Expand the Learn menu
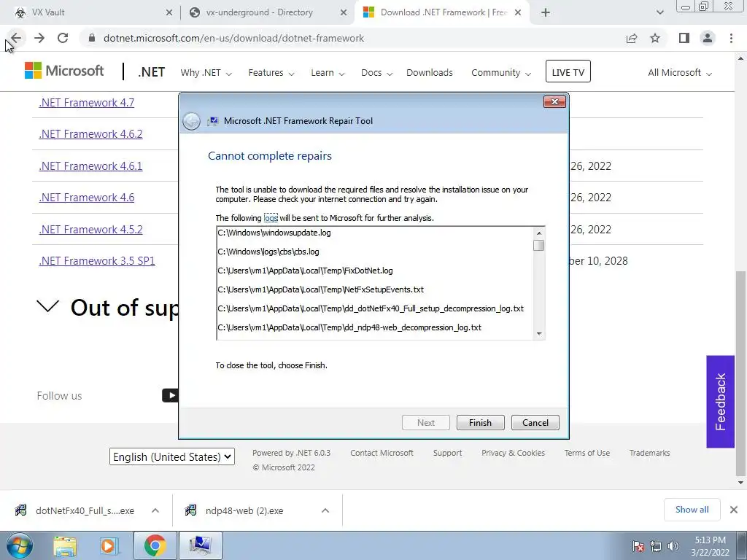747x560 pixels. (328, 73)
